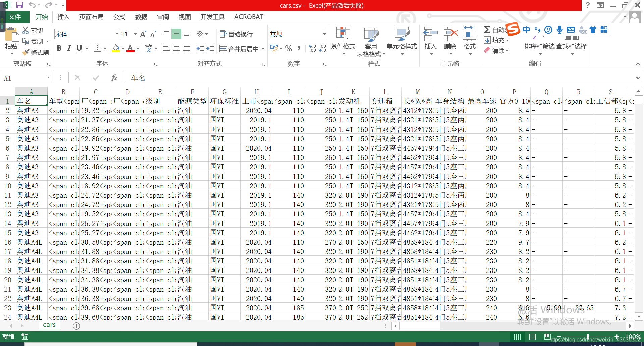This screenshot has height=346, width=644.
Task: Open the font size dropdown showing 11
Action: tap(135, 34)
